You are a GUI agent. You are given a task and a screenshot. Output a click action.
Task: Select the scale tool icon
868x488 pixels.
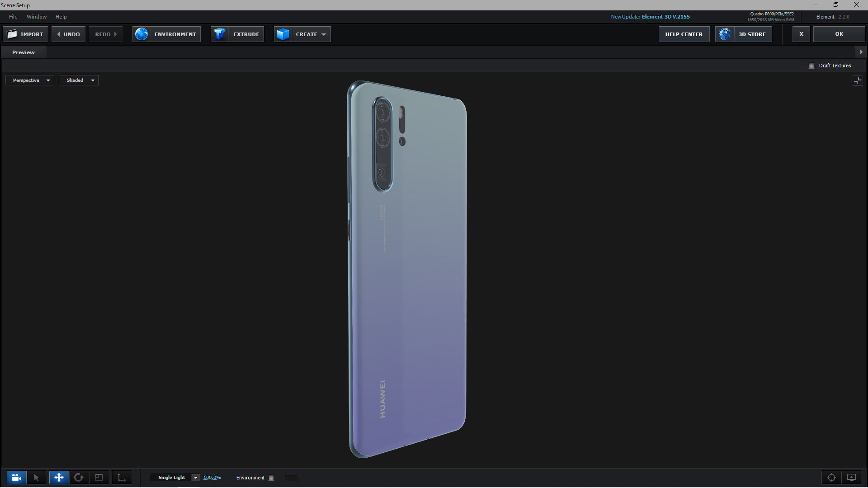pyautogui.click(x=99, y=478)
